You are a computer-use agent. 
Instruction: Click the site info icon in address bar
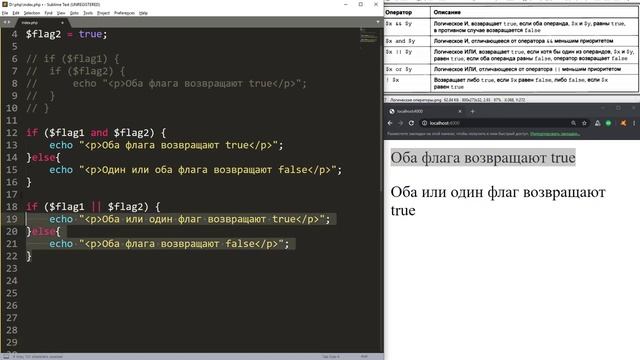click(424, 123)
